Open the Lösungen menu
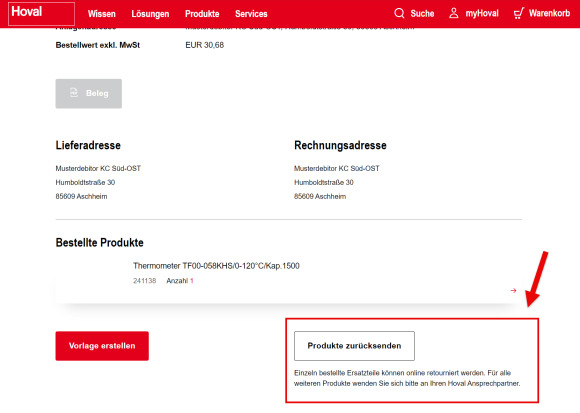580x413 pixels. point(150,14)
